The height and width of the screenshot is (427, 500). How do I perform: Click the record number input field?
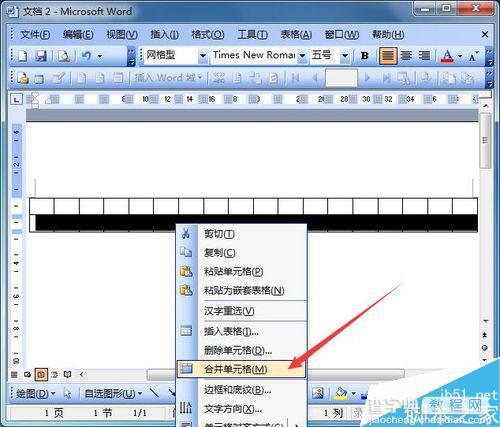pyautogui.click(x=341, y=78)
